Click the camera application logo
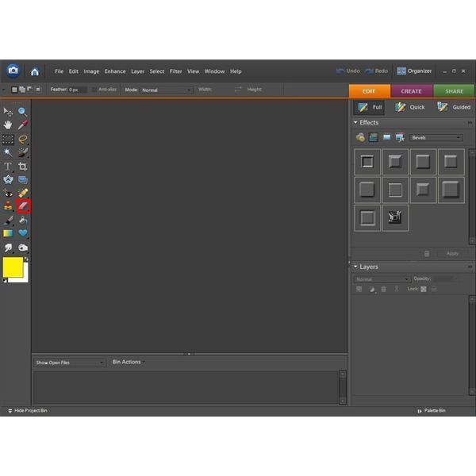The image size is (476, 476). pyautogui.click(x=13, y=71)
